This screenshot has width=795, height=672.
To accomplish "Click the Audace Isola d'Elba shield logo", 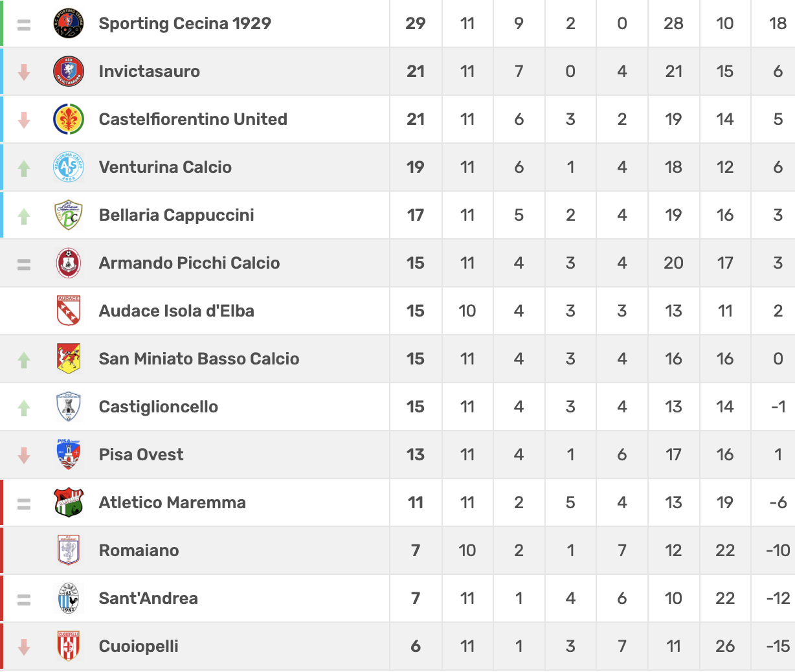I will click(69, 311).
